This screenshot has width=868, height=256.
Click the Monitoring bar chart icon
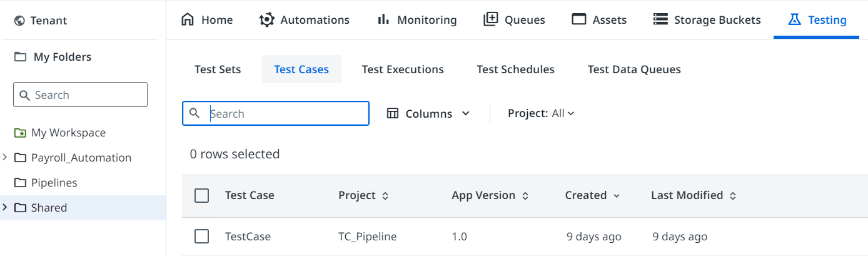pyautogui.click(x=383, y=20)
